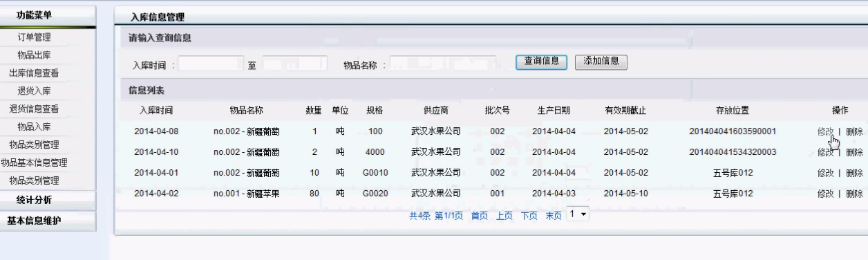Click the production date 2014-04-03
The height and width of the screenshot is (260, 868).
click(554, 194)
